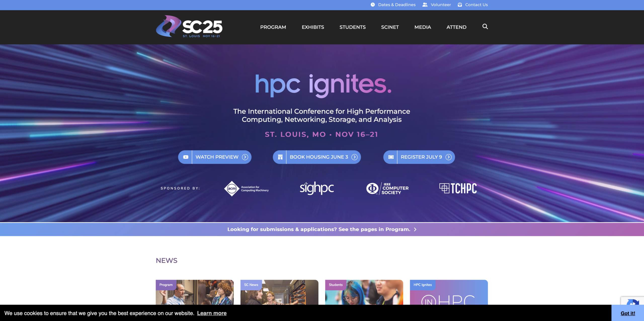Click the Contact Us envelope icon
Viewport: 644px width, 321px height.
[x=460, y=5]
